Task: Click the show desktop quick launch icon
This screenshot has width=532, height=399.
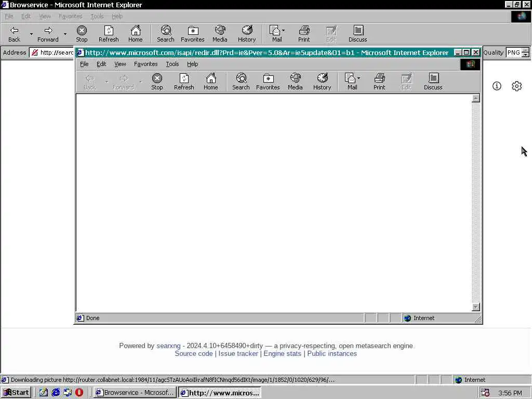Action: click(44, 393)
